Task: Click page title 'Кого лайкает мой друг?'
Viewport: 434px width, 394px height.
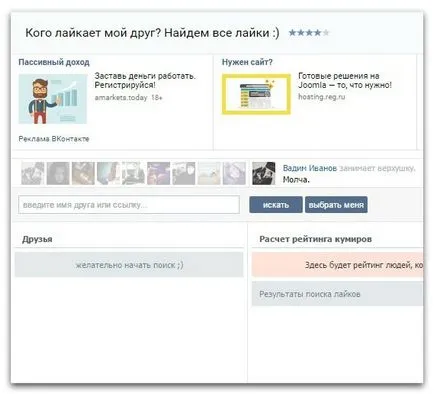Action: pos(152,33)
